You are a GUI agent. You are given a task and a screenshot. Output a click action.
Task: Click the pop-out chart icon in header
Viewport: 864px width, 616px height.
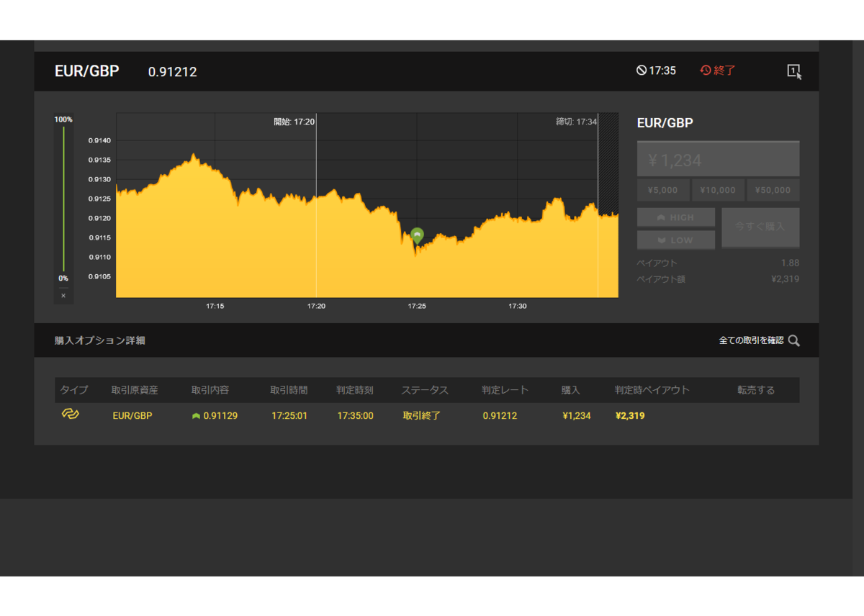click(x=794, y=71)
